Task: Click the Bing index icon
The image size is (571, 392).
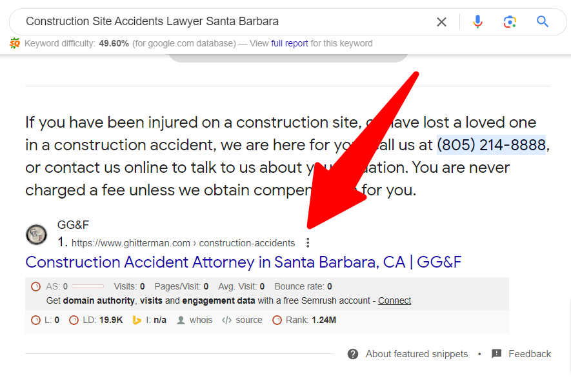Action: pyautogui.click(x=137, y=320)
